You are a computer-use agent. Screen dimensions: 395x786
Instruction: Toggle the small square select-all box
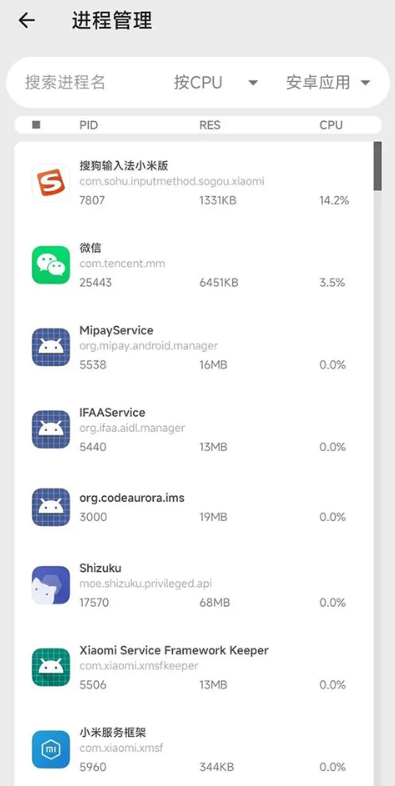tap(36, 125)
